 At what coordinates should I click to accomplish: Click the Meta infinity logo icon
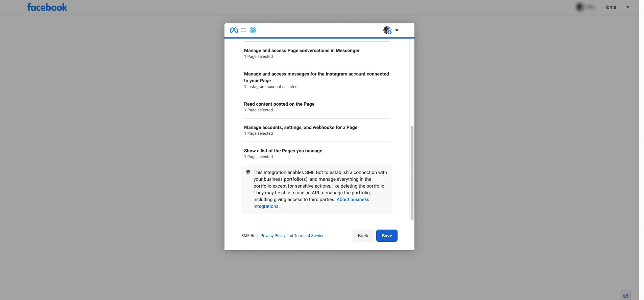click(x=234, y=30)
